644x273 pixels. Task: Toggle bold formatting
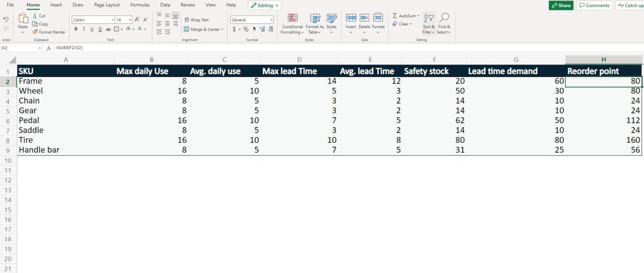(76, 29)
